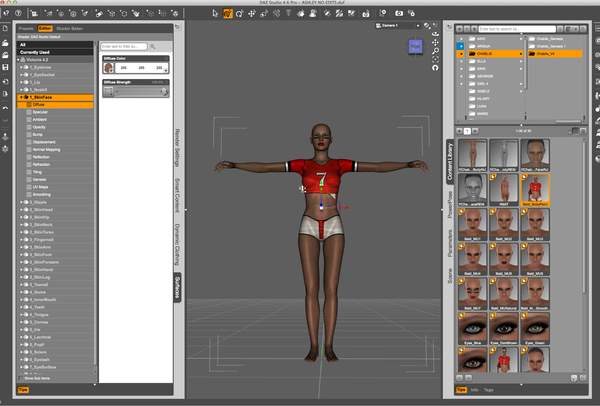Go to next content page arrow

coord(475,131)
